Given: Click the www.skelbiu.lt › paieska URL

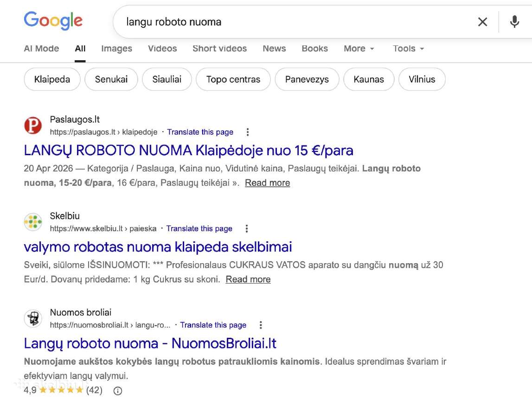Looking at the screenshot, I should [103, 228].
